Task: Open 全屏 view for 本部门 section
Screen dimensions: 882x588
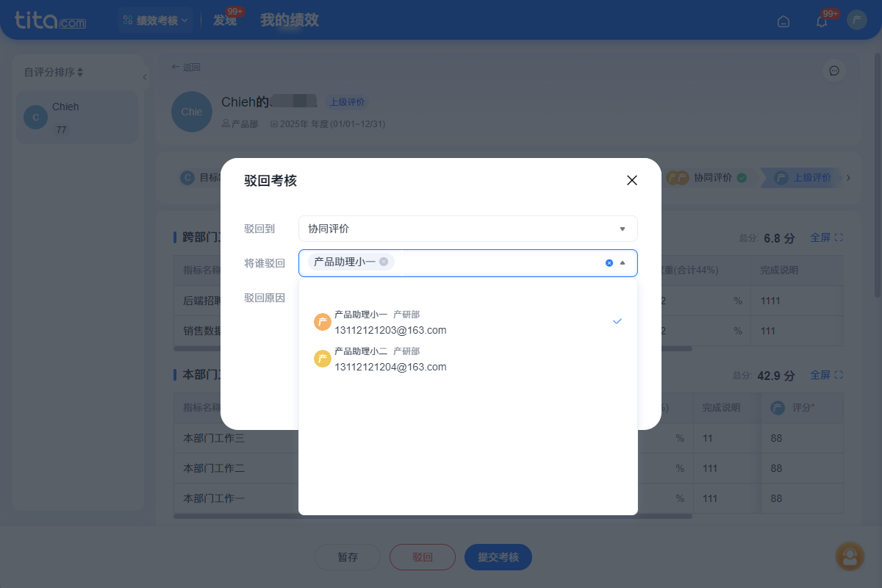Action: [821, 375]
